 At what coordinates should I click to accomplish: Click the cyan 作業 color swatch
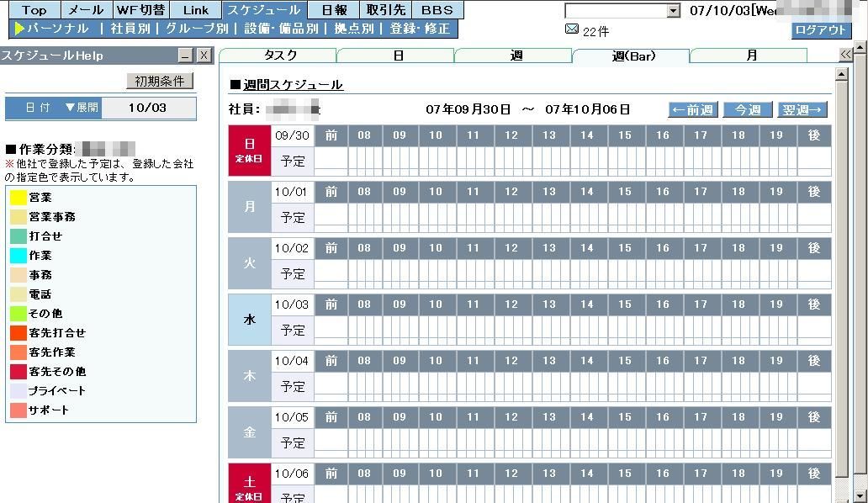[19, 256]
